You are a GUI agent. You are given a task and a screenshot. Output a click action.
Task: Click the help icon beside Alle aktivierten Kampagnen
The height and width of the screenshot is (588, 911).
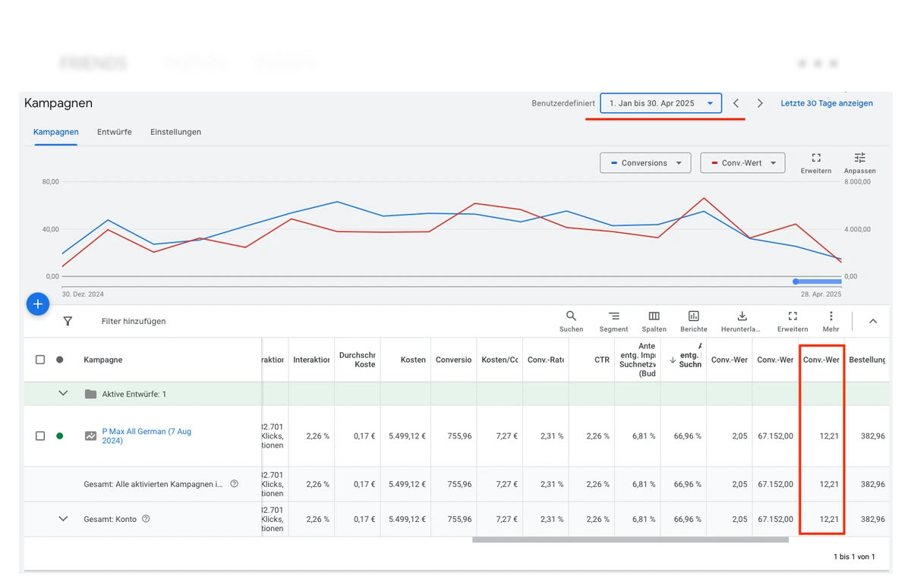click(234, 484)
